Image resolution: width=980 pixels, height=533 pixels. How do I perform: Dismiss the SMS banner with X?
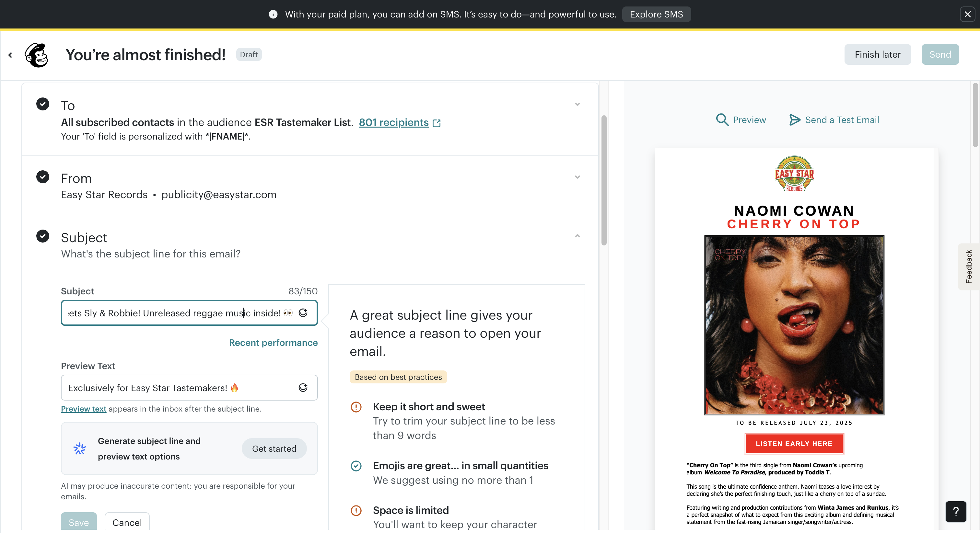point(967,15)
